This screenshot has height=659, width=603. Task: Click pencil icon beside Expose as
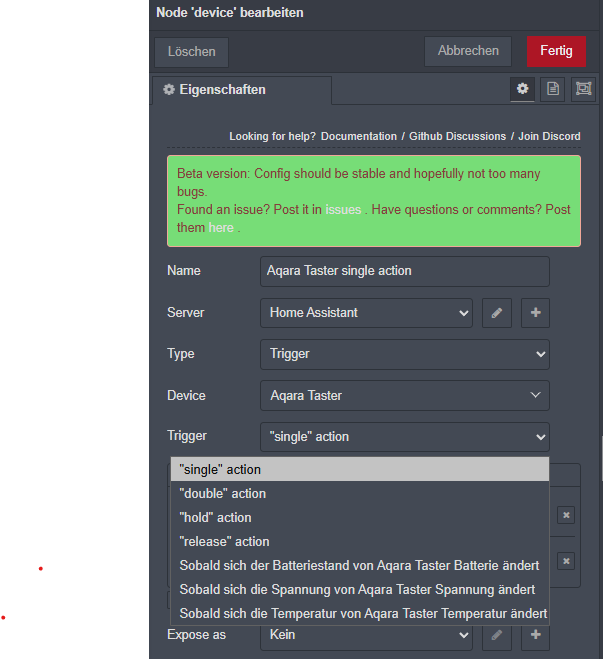click(x=496, y=635)
